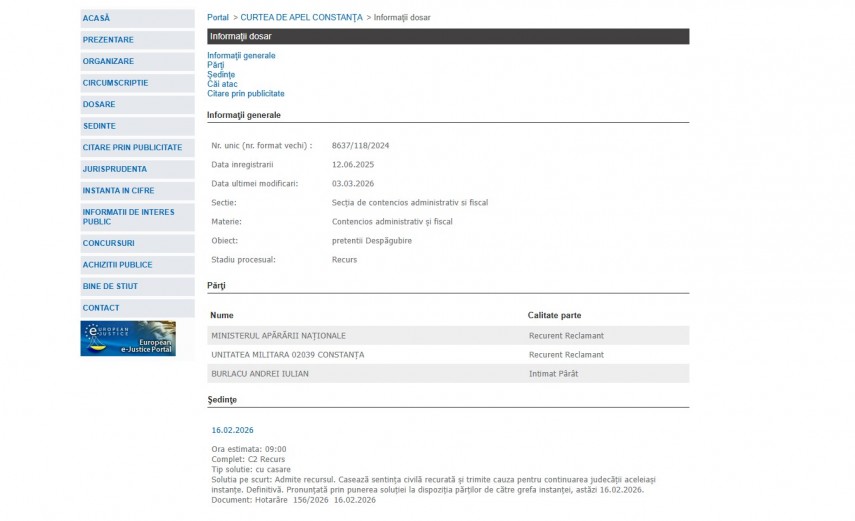855x521 pixels.
Task: Click the Părți anchor link
Action: [x=216, y=65]
